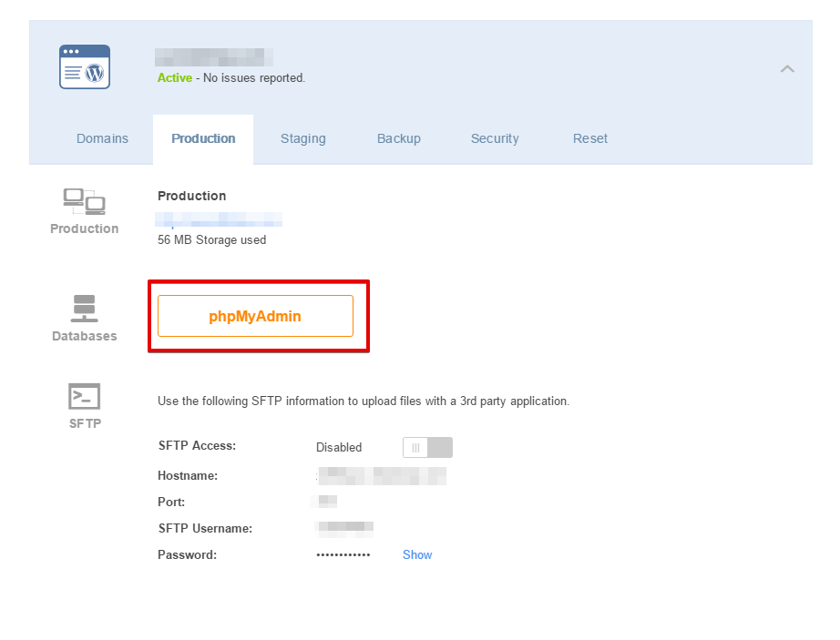The image size is (840, 640).
Task: Click the 'Production' section heading
Action: pos(192,196)
